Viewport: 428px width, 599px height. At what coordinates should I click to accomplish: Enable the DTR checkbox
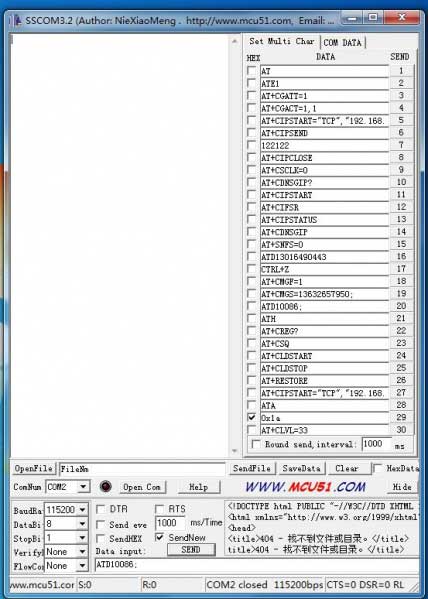pyautogui.click(x=101, y=509)
